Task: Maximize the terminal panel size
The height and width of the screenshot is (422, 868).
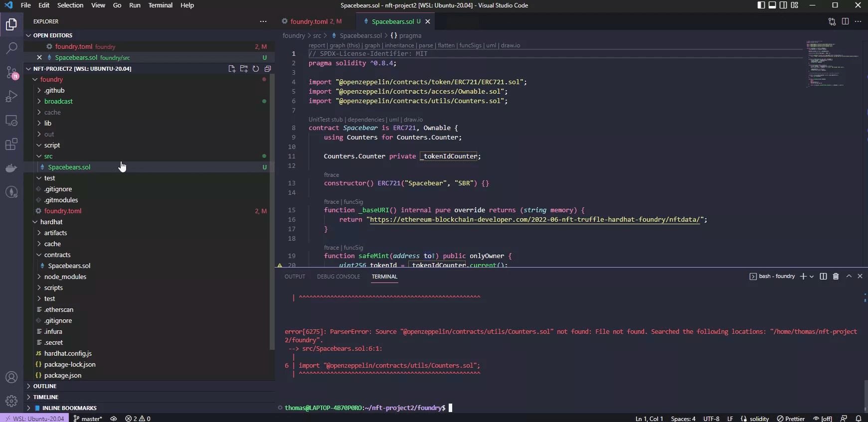Action: coord(849,276)
